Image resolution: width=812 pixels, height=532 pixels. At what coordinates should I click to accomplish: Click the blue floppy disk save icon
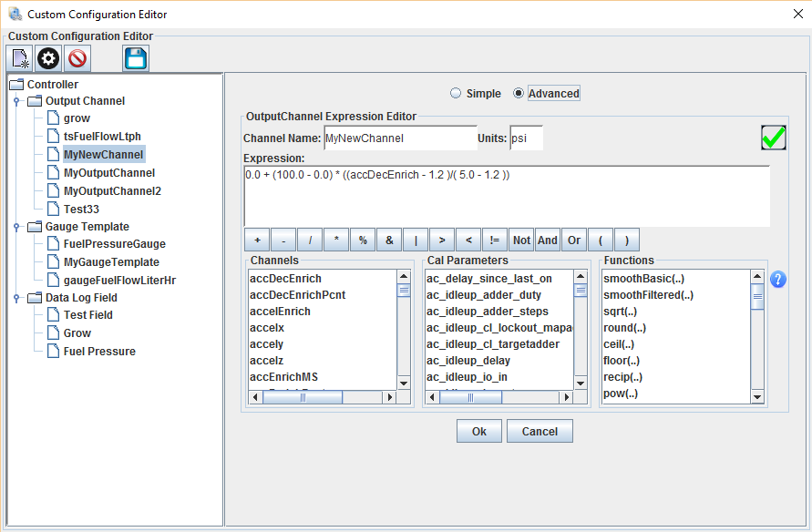(x=136, y=59)
